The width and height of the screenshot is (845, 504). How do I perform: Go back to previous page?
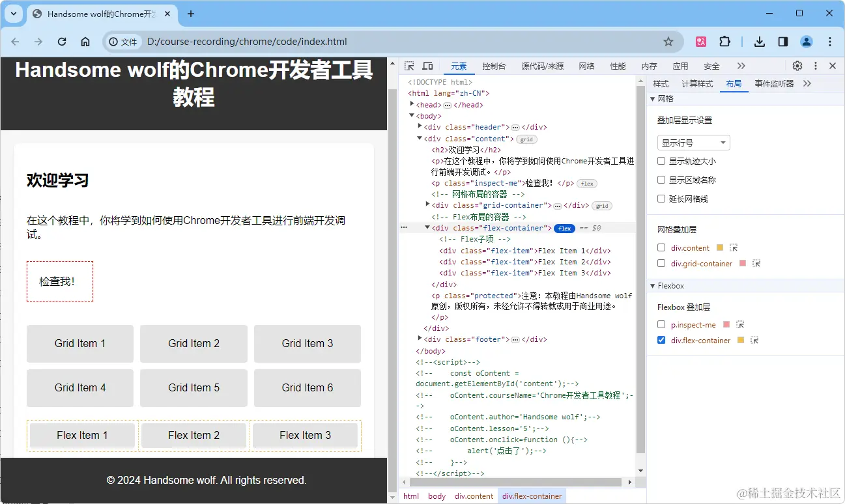(x=15, y=42)
